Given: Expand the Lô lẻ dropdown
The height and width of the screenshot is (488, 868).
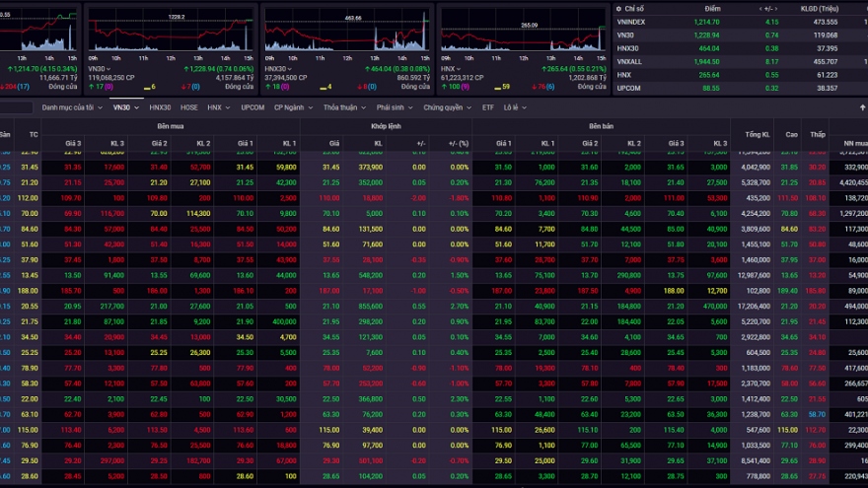Looking at the screenshot, I should click(514, 107).
